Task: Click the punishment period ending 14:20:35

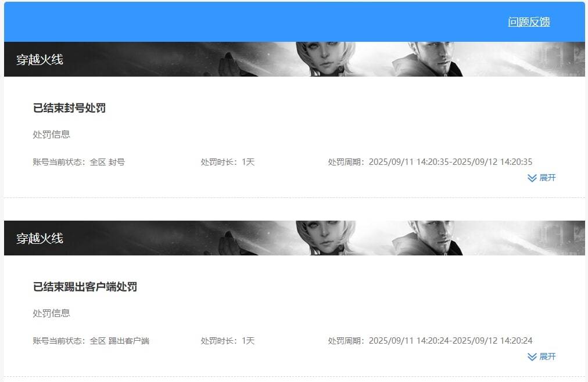Action: tap(430, 162)
